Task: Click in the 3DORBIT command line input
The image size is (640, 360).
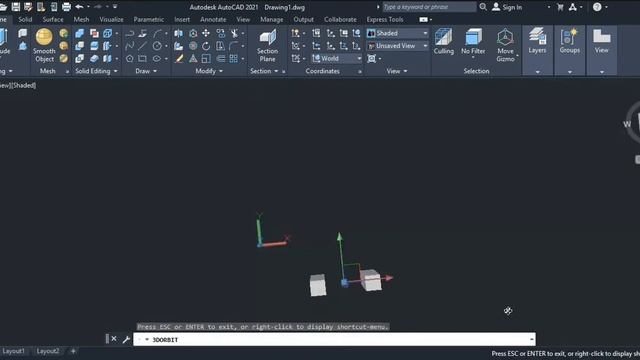Action: pos(334,339)
